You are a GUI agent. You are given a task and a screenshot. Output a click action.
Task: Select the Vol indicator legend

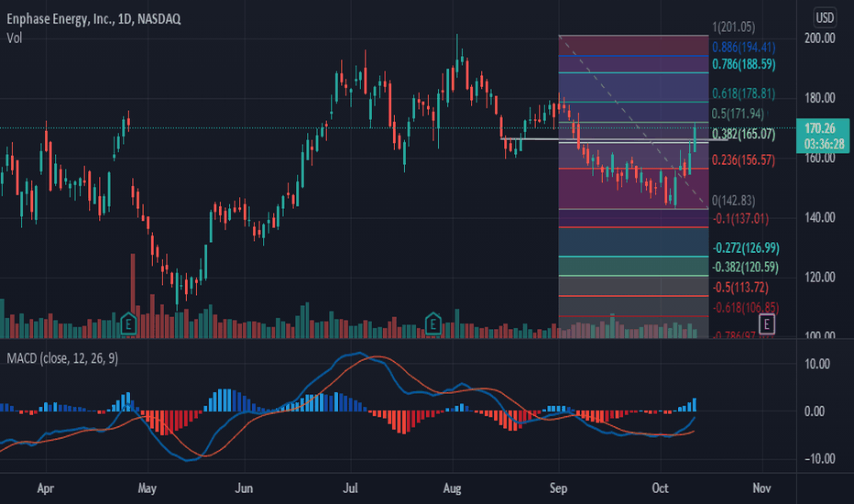click(15, 38)
